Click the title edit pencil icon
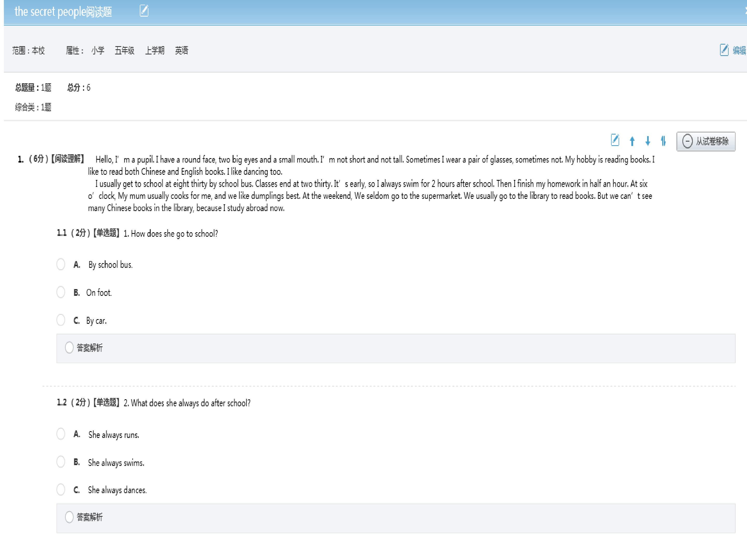 coord(144,11)
